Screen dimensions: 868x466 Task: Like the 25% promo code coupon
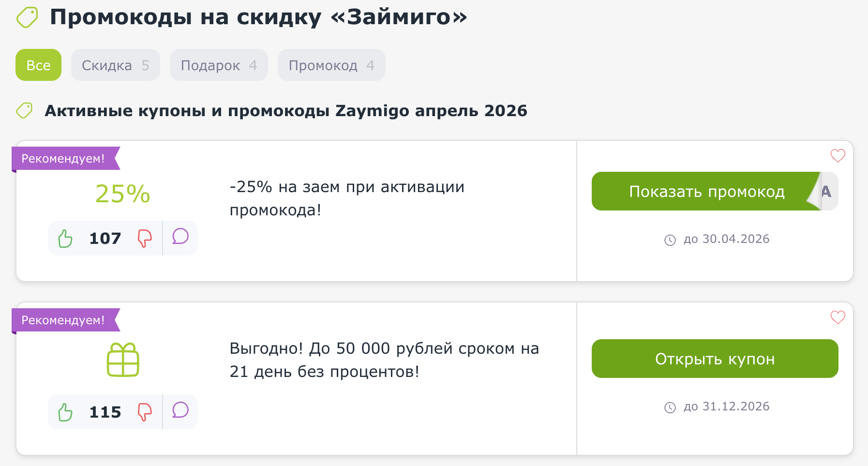pyautogui.click(x=65, y=238)
